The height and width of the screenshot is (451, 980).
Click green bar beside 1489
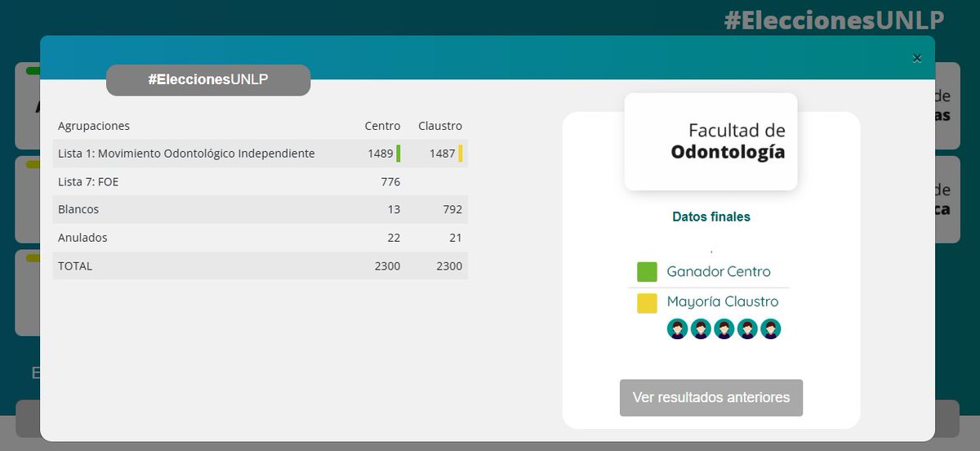pos(399,153)
